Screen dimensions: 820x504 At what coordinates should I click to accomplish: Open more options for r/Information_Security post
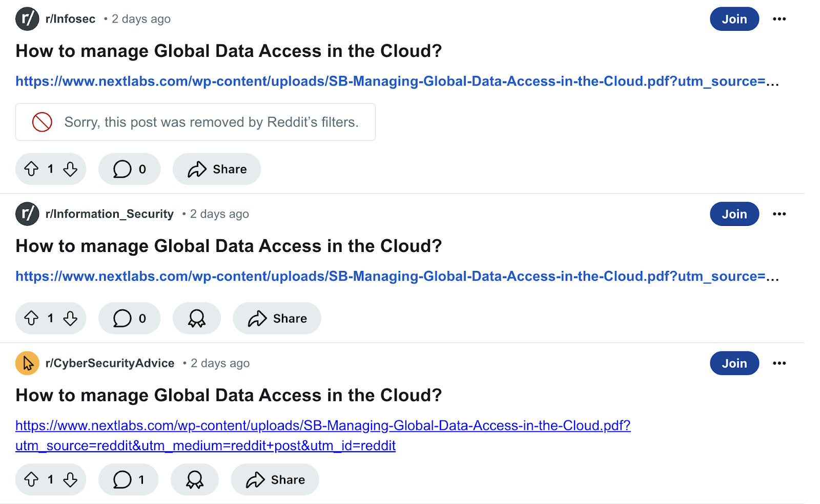click(780, 214)
